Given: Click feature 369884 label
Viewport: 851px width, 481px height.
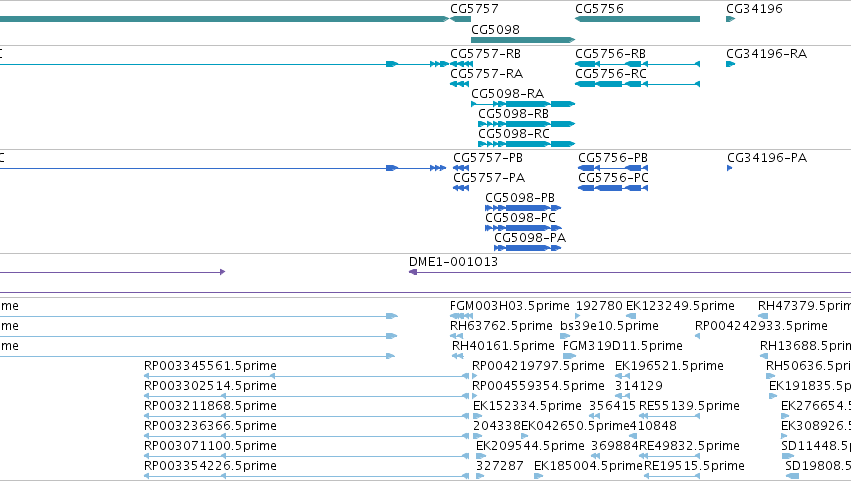Looking at the screenshot, I should pyautogui.click(x=614, y=446).
